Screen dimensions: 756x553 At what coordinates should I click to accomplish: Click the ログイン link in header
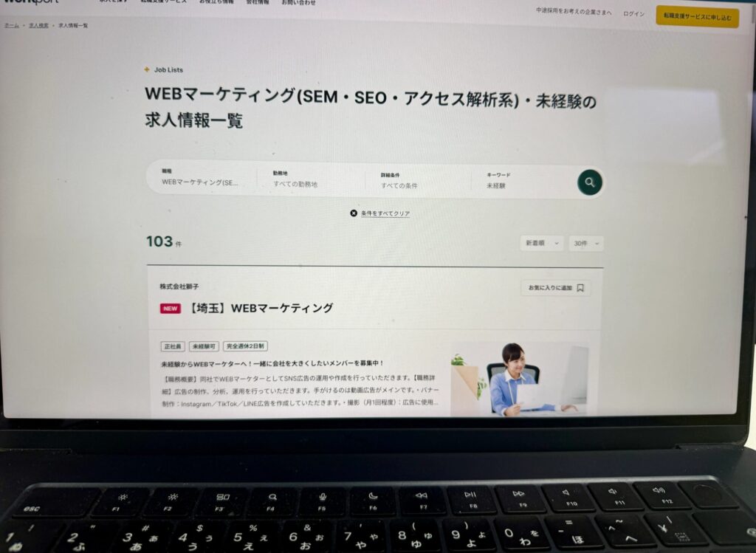[x=633, y=13]
